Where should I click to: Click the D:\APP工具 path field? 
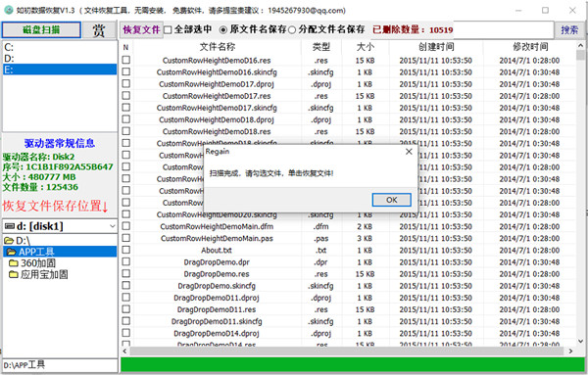(60, 365)
